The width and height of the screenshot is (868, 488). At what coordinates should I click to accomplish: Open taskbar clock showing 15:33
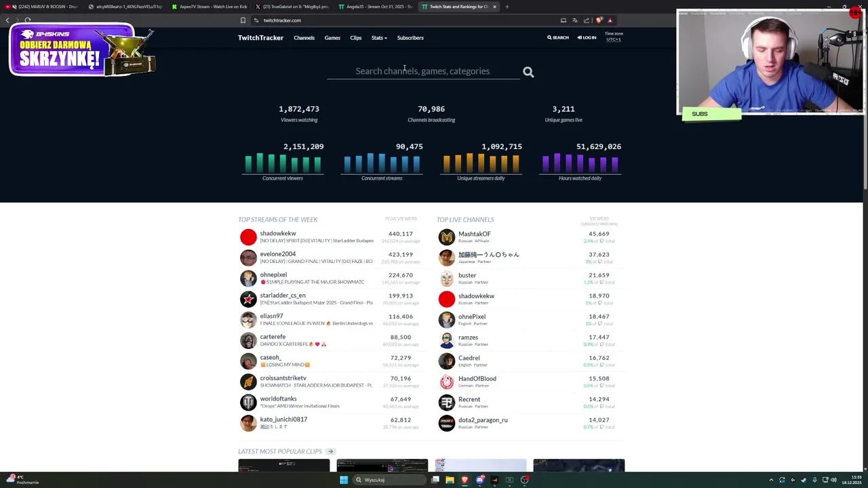pos(851,480)
